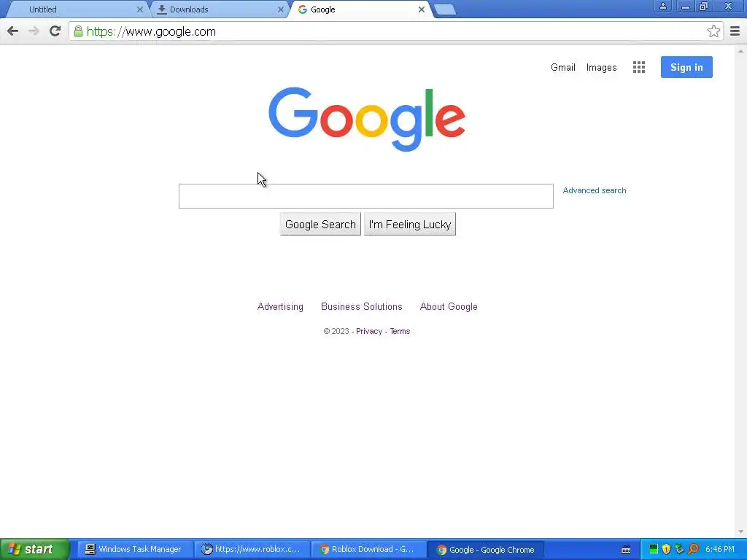Screen dimensions: 747x560
Task: Open the Windows Start menu
Action: (34, 549)
